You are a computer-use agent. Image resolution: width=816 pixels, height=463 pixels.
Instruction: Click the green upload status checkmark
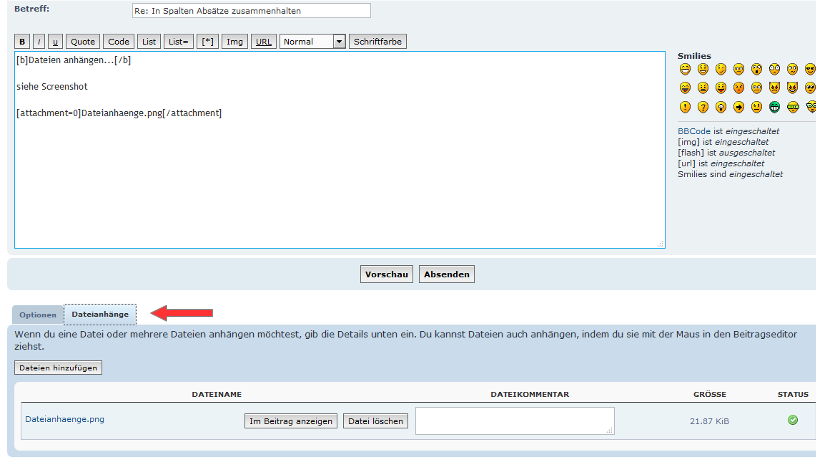[x=793, y=420]
